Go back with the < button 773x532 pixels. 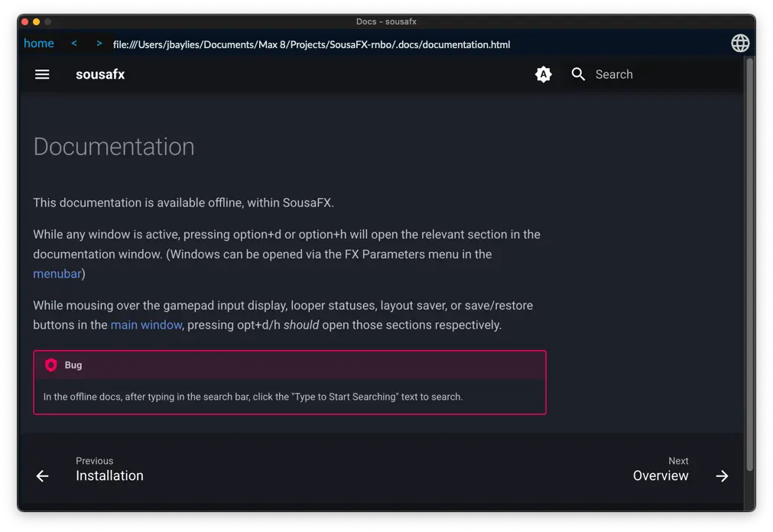point(74,44)
